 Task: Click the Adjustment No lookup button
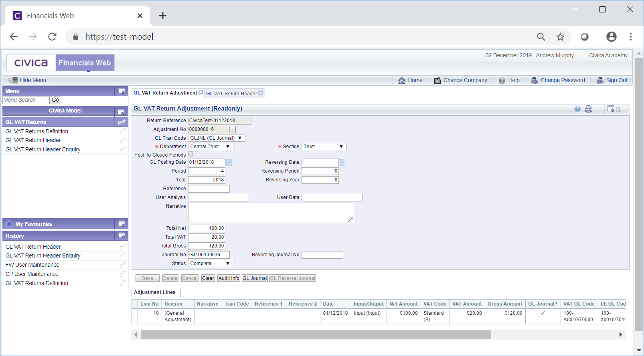233,130
